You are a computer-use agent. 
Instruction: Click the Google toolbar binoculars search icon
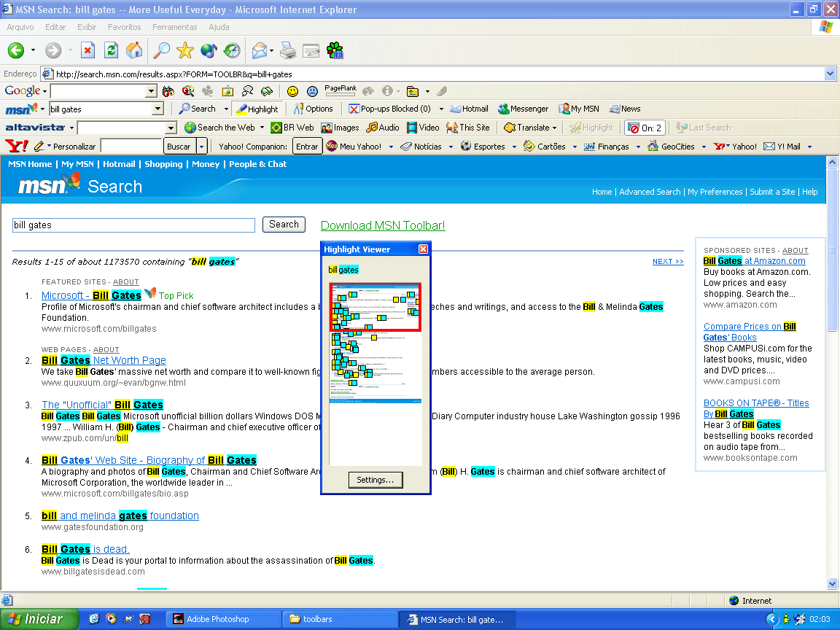[168, 92]
